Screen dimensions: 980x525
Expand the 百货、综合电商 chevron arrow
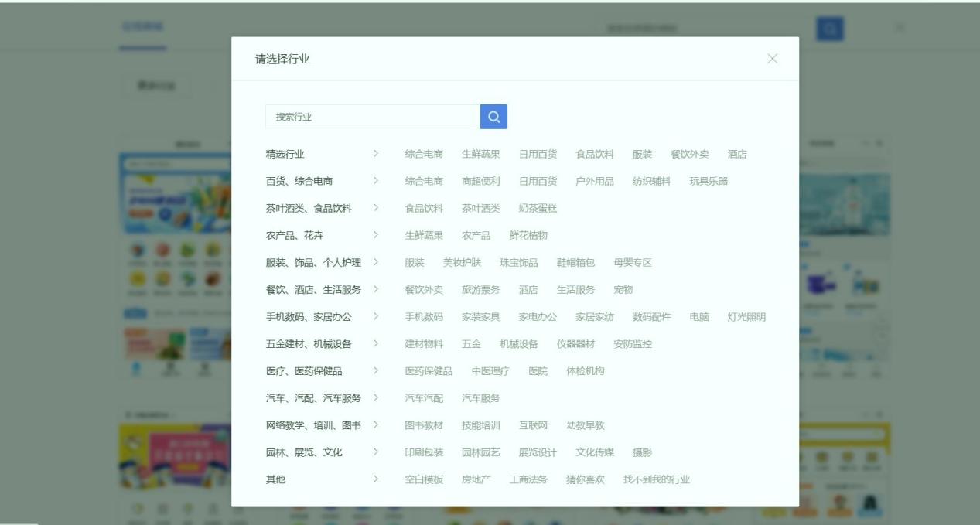tap(376, 181)
